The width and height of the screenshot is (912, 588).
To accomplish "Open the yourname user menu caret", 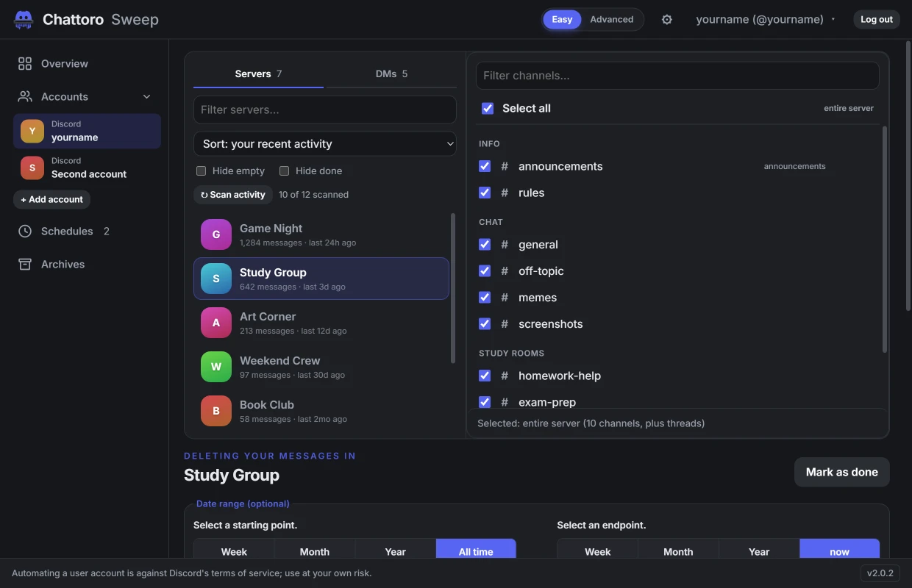I will tap(833, 20).
